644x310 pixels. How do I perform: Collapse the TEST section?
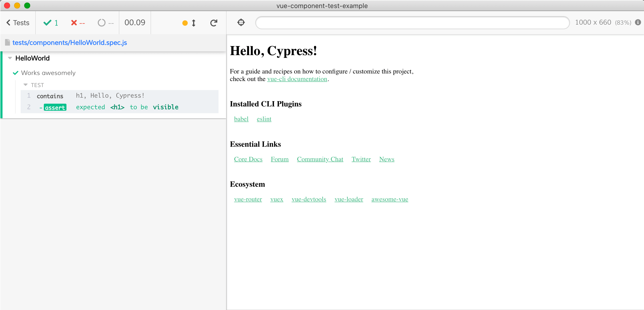point(25,85)
